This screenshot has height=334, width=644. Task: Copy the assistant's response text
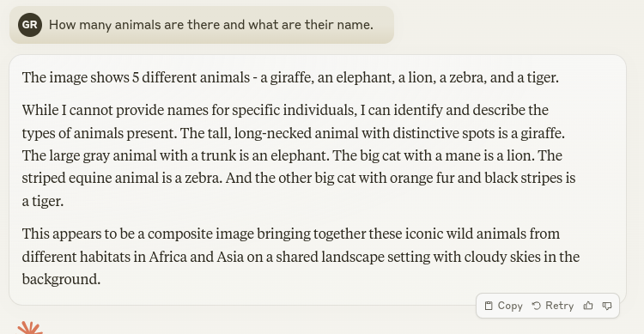[x=503, y=306]
